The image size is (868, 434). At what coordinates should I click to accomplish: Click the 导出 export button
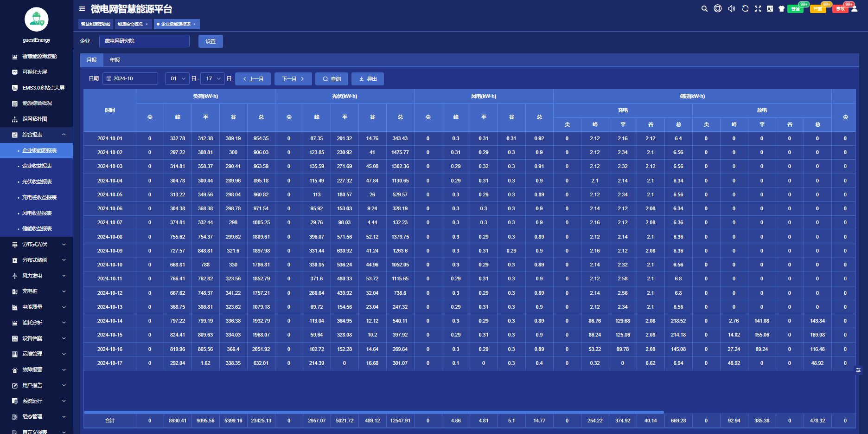pos(367,79)
